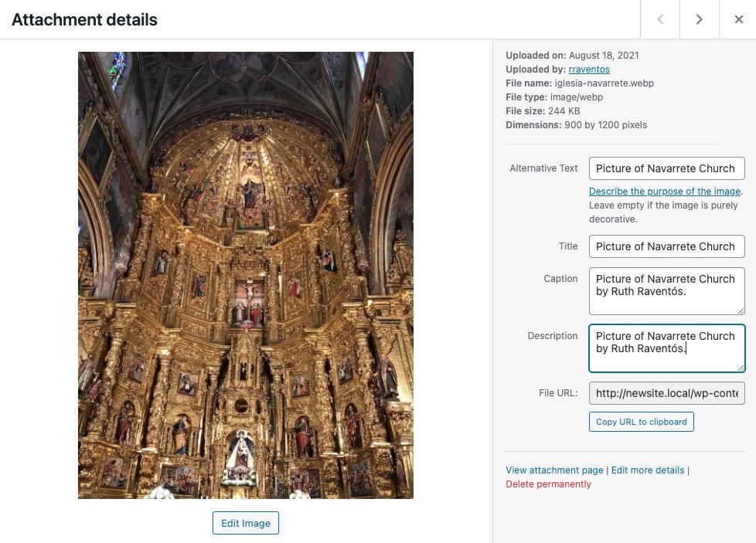Click inside the Caption text area
Viewport: 756px width, 543px height.
tap(667, 291)
